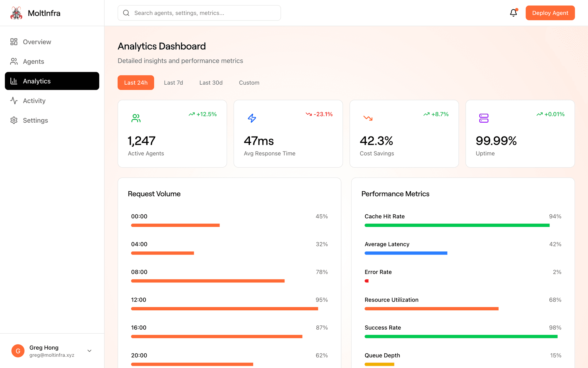Click the 20:00 time label
This screenshot has height=368, width=588.
coord(139,355)
